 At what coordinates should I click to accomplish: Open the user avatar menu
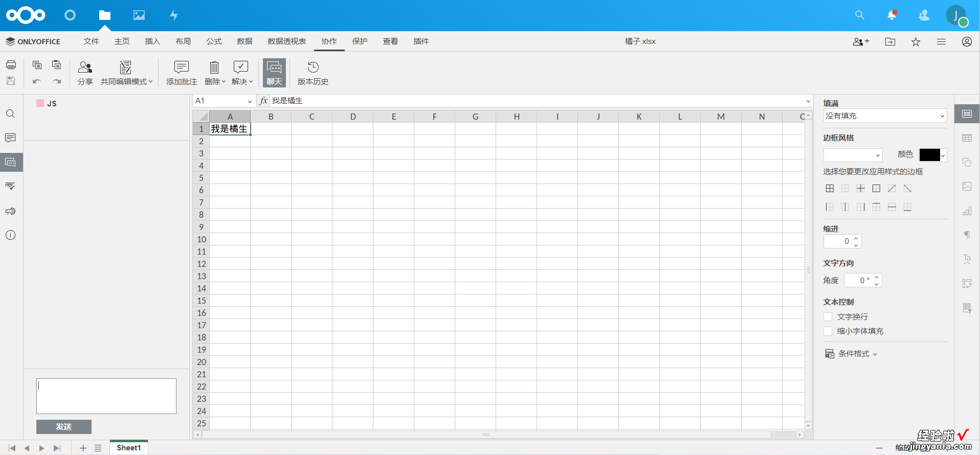(956, 15)
